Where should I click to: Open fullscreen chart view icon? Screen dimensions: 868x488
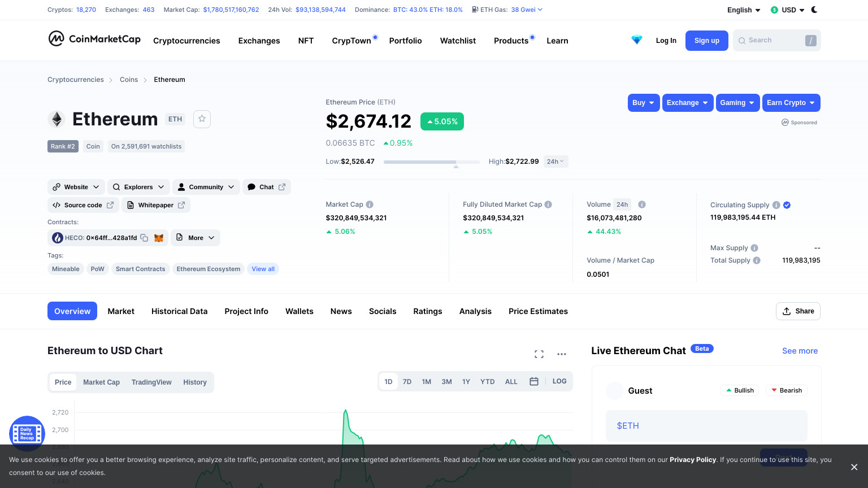pyautogui.click(x=539, y=354)
